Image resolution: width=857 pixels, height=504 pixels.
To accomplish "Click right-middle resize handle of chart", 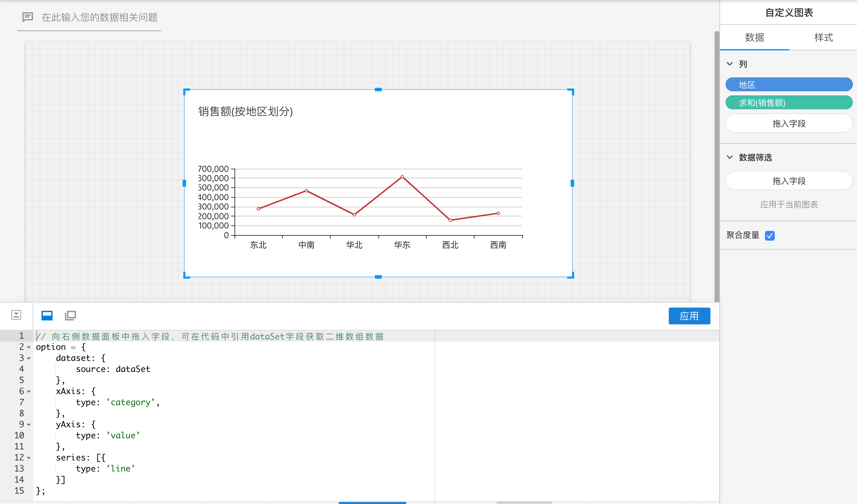I will 572,183.
